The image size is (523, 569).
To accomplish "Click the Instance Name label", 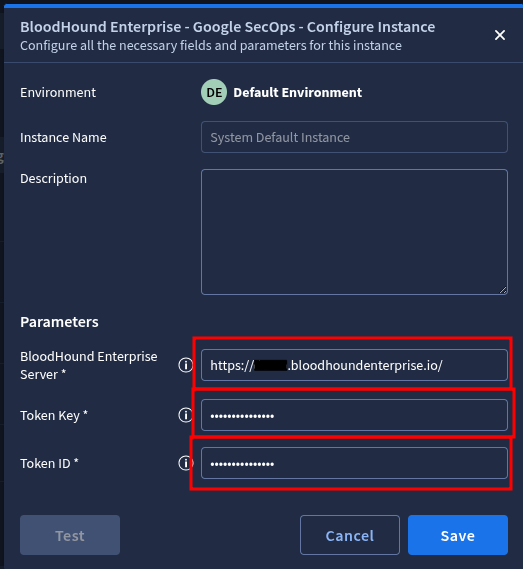I will tap(63, 138).
